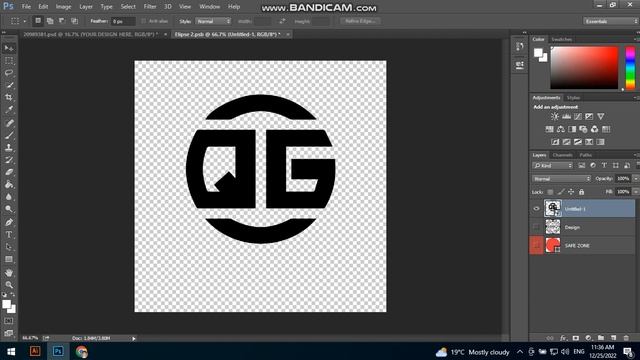640x360 pixels.
Task: Select the Eraser tool
Action: pyautogui.click(x=9, y=172)
